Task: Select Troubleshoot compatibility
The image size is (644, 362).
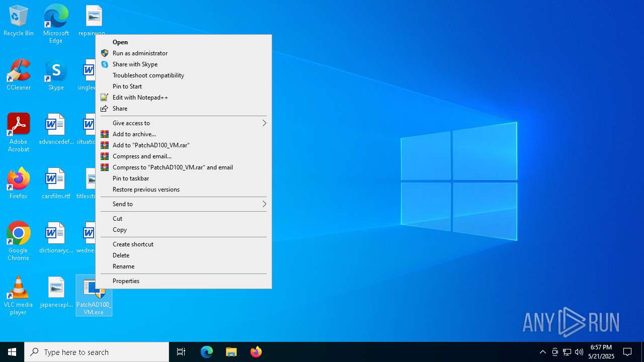Action: point(184,75)
